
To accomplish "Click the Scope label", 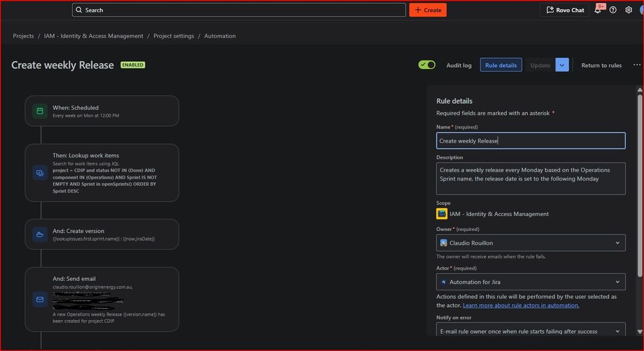I will tap(443, 203).
